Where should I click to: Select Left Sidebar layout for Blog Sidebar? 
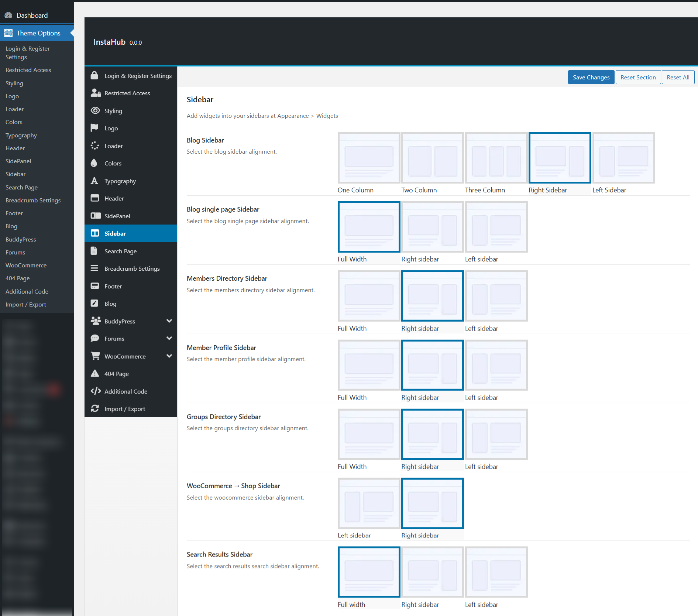(623, 158)
